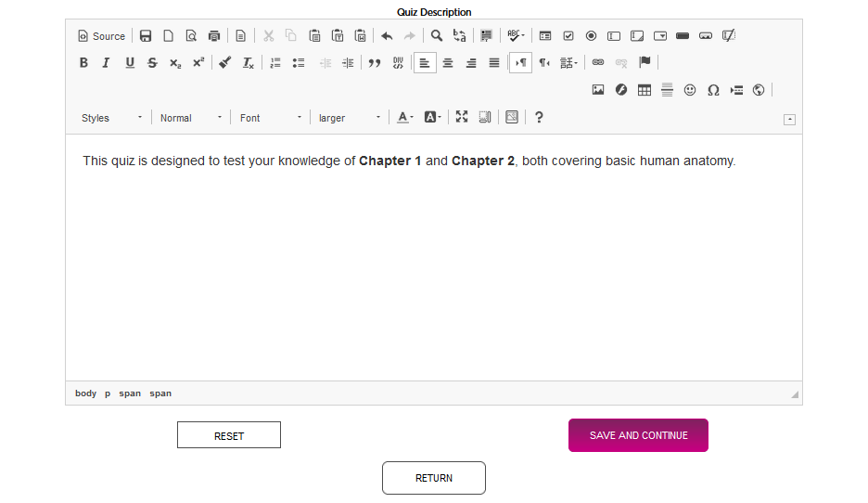
Task: Open the Styles dropdown
Action: coord(112,118)
